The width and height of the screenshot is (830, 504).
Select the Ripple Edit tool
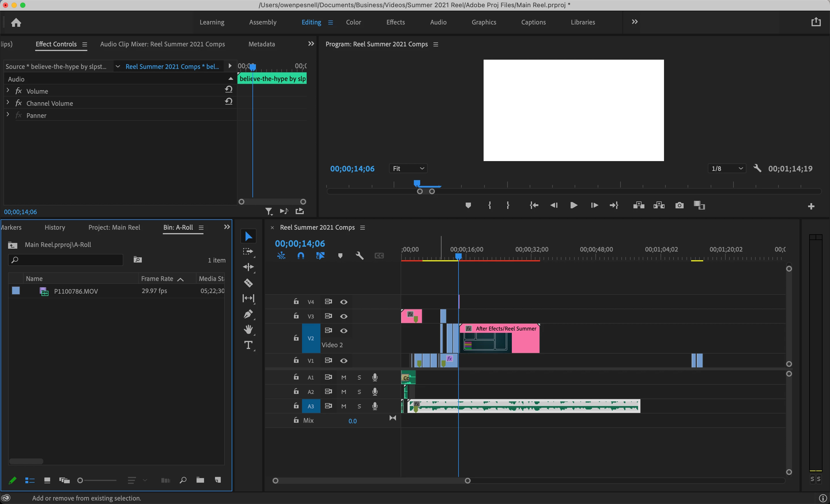click(248, 267)
